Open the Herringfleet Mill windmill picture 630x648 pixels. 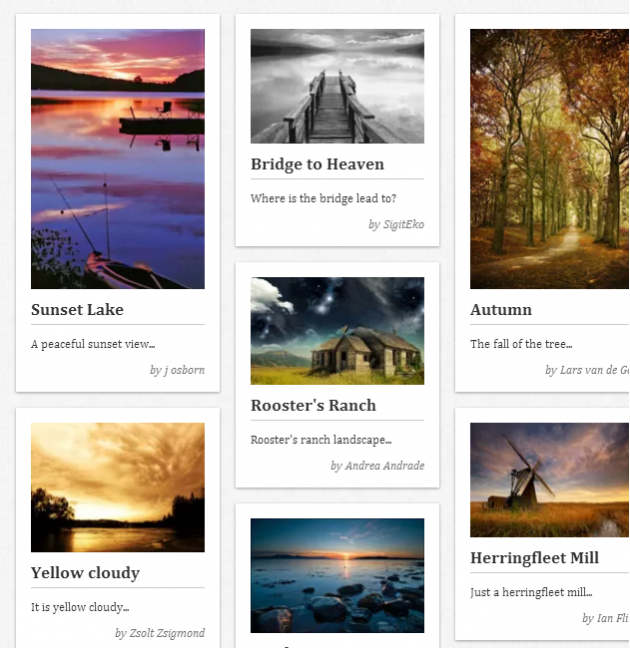[x=550, y=480]
